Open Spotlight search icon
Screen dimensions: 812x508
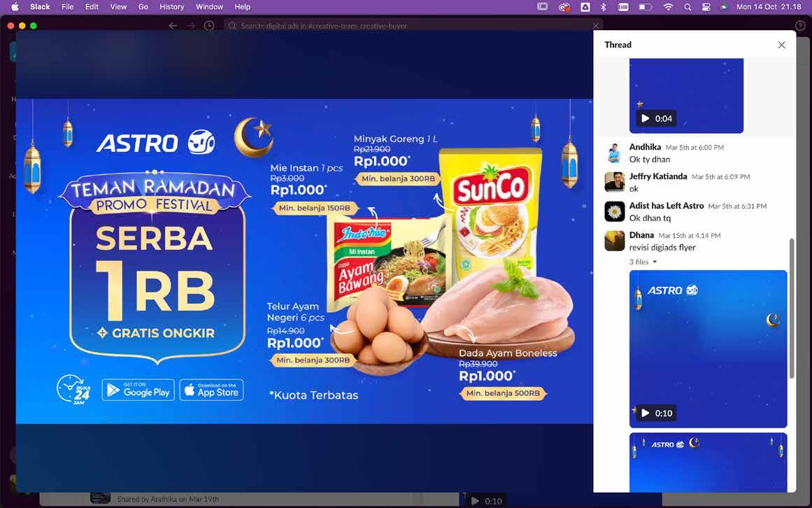tap(688, 7)
